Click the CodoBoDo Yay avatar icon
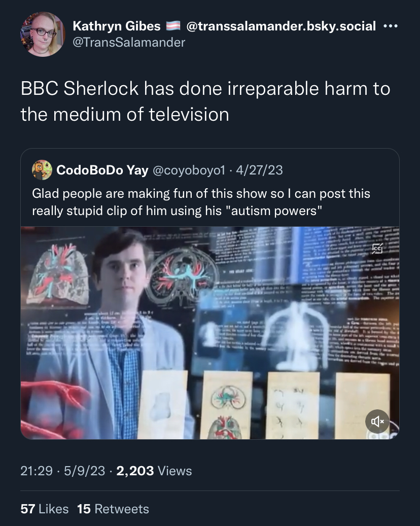The height and width of the screenshot is (526, 420). 42,170
